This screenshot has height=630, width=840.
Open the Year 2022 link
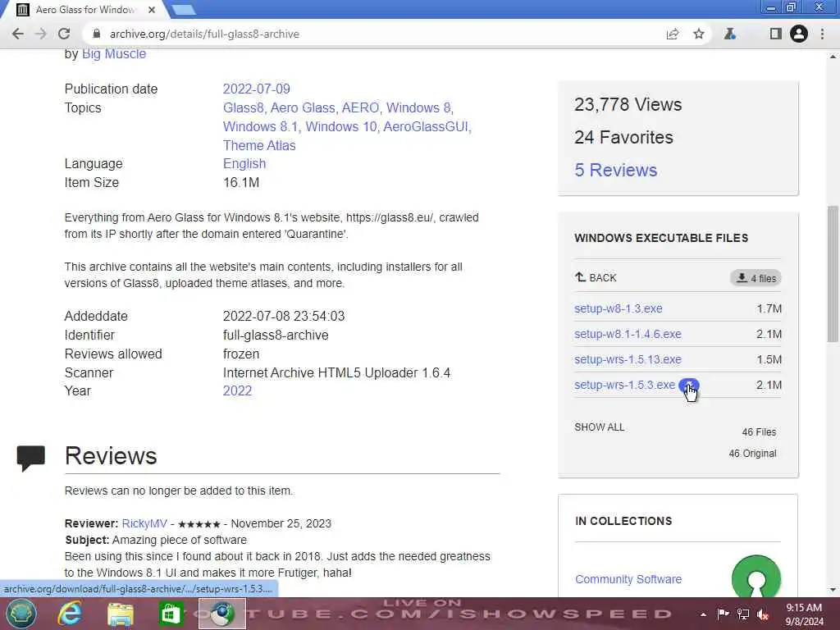click(237, 391)
